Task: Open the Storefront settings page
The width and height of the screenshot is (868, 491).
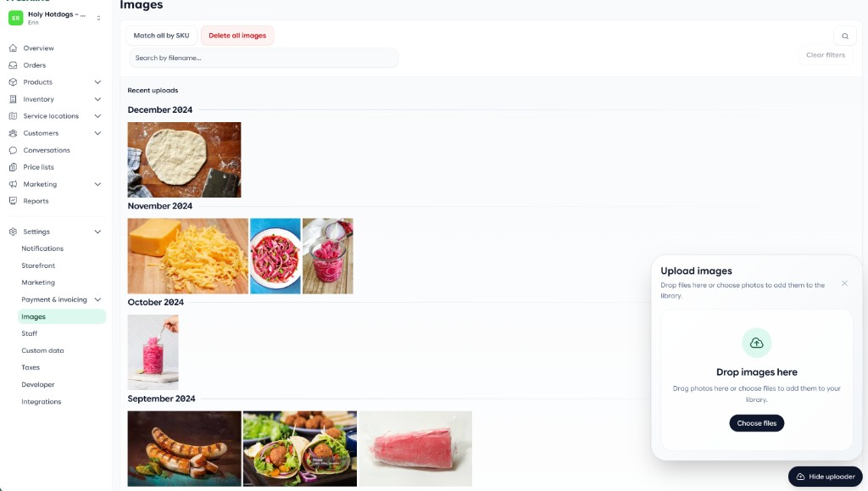Action: (38, 265)
